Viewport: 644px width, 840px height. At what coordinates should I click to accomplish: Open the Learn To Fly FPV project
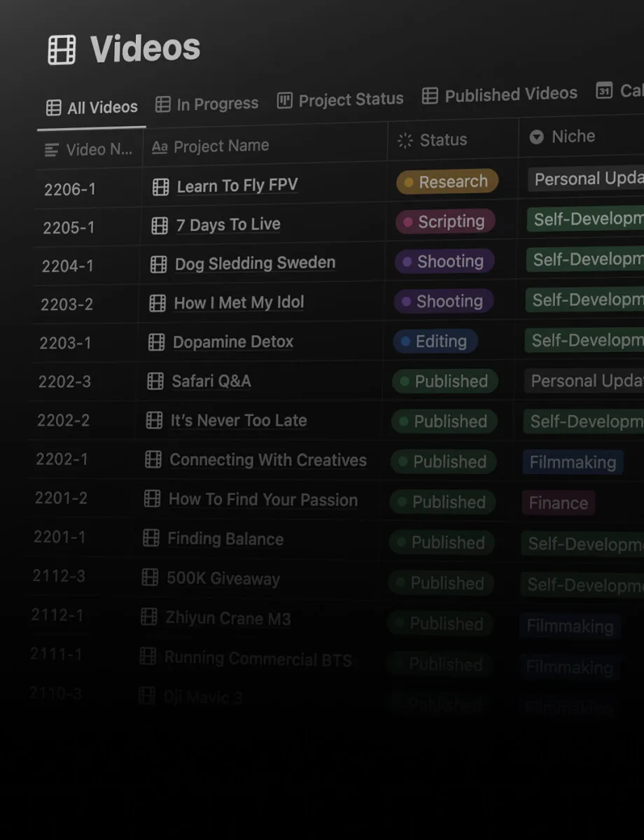click(x=237, y=185)
